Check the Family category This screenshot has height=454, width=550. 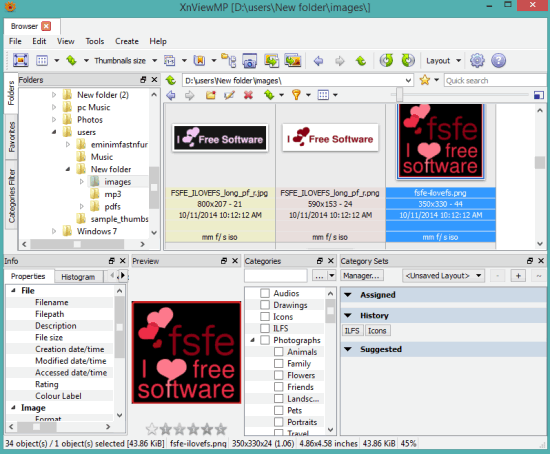(x=279, y=363)
